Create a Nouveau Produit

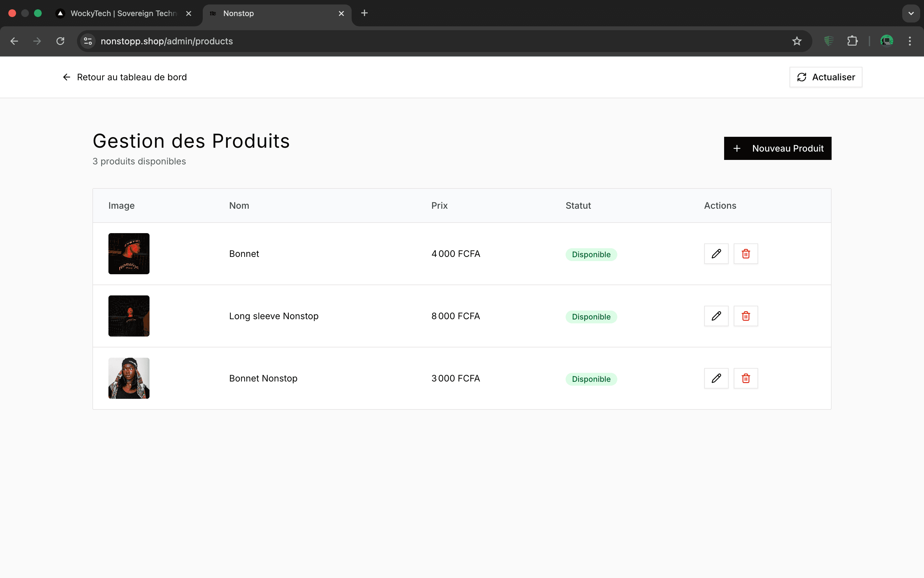click(x=777, y=148)
